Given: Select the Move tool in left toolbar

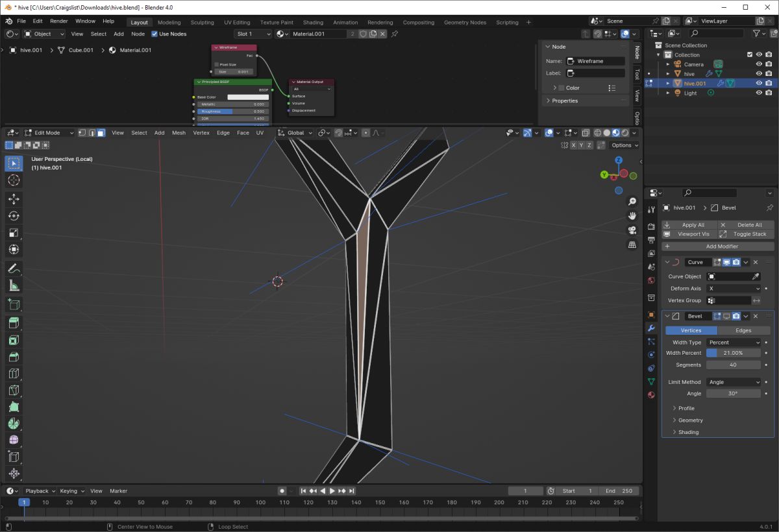Looking at the screenshot, I should (x=14, y=199).
